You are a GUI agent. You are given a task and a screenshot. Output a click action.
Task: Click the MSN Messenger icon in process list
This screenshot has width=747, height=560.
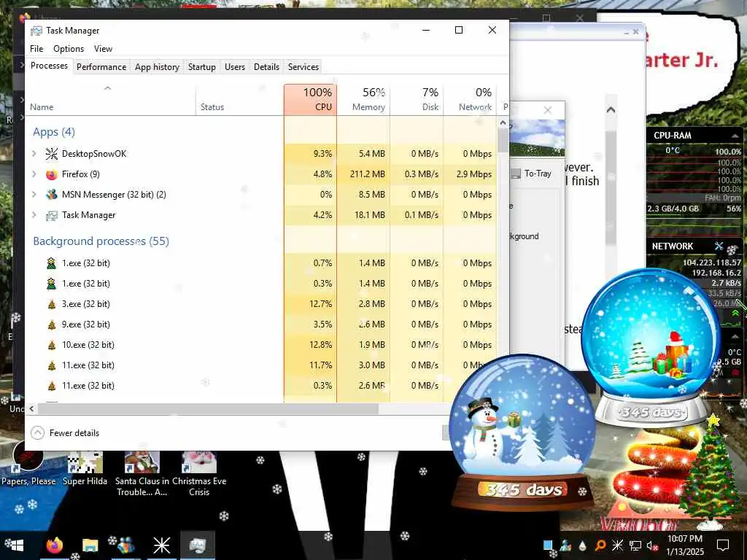click(52, 195)
